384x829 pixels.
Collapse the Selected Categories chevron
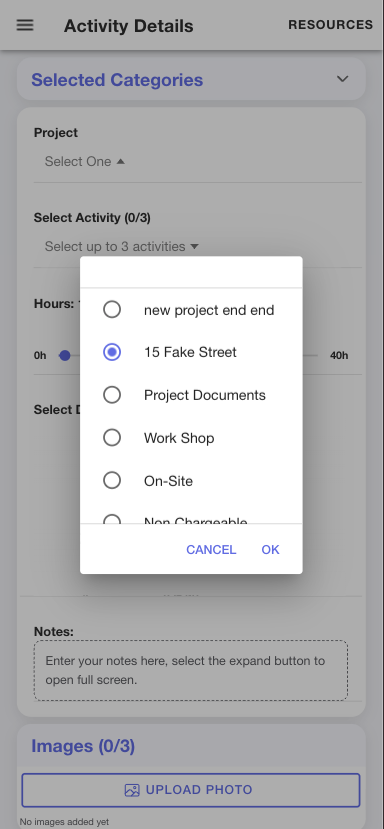(343, 79)
